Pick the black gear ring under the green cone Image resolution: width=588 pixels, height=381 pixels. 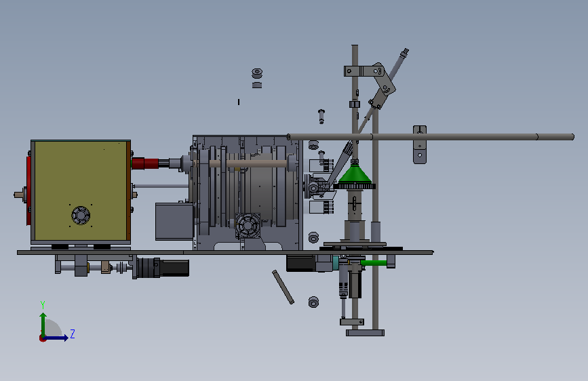pos(354,186)
